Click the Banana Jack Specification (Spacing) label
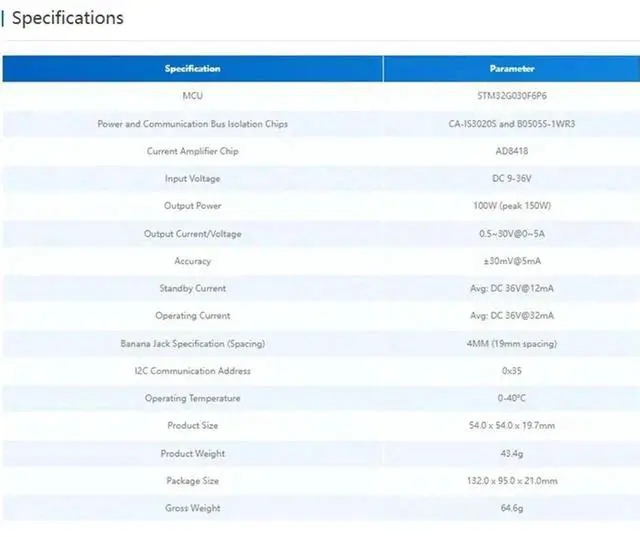This screenshot has width=640, height=537. tap(192, 343)
